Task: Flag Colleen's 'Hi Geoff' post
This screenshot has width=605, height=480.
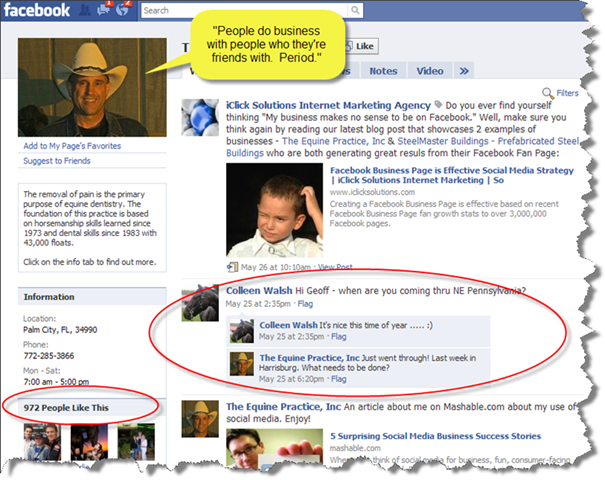Action: pos(305,304)
